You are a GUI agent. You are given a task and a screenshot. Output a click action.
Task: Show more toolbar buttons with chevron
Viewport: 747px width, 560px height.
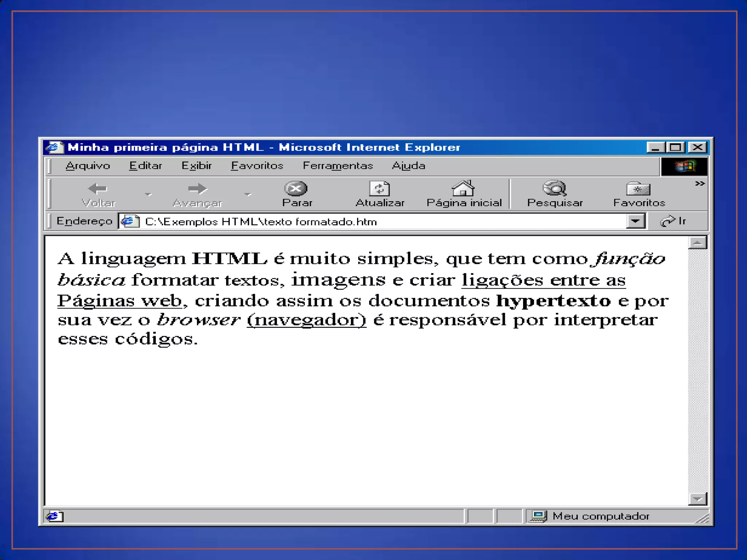point(700,183)
